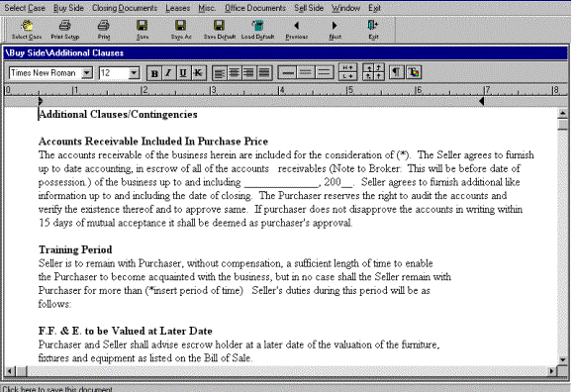Toggle italic formatting button
This screenshot has height=392, width=576.
tap(168, 72)
